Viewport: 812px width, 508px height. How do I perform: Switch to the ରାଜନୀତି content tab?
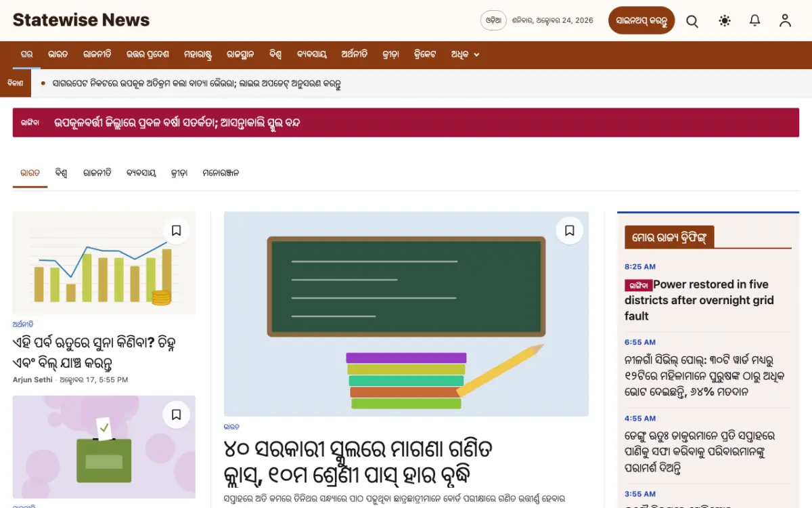point(97,173)
